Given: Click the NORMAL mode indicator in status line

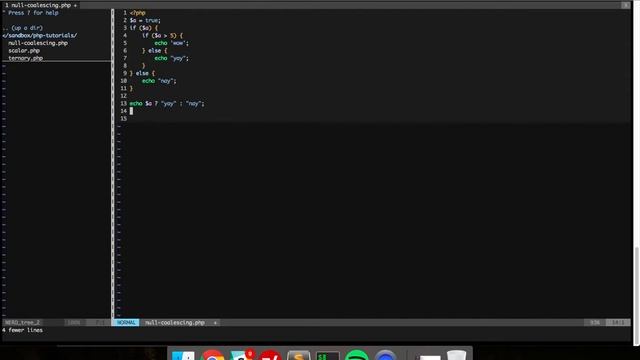Looking at the screenshot, I should click(x=126, y=322).
